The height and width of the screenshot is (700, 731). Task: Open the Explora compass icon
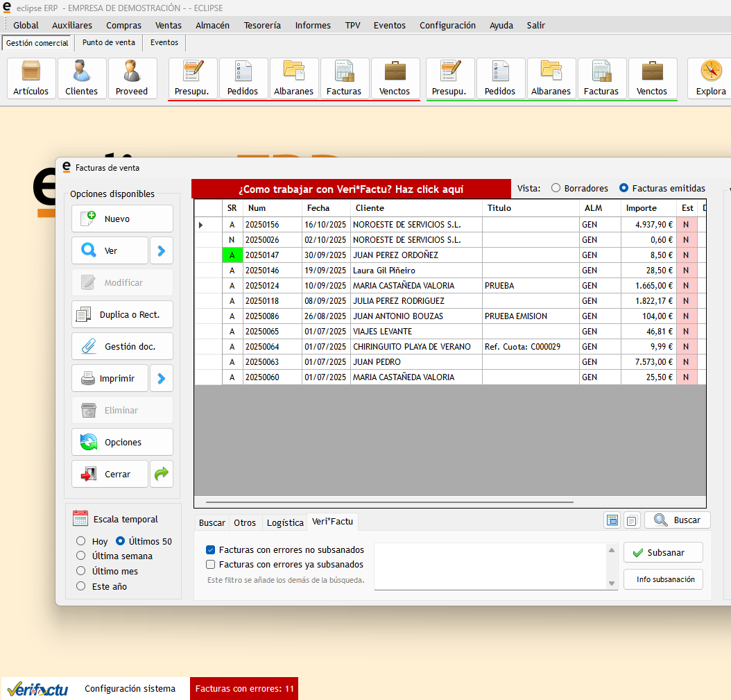[711, 78]
